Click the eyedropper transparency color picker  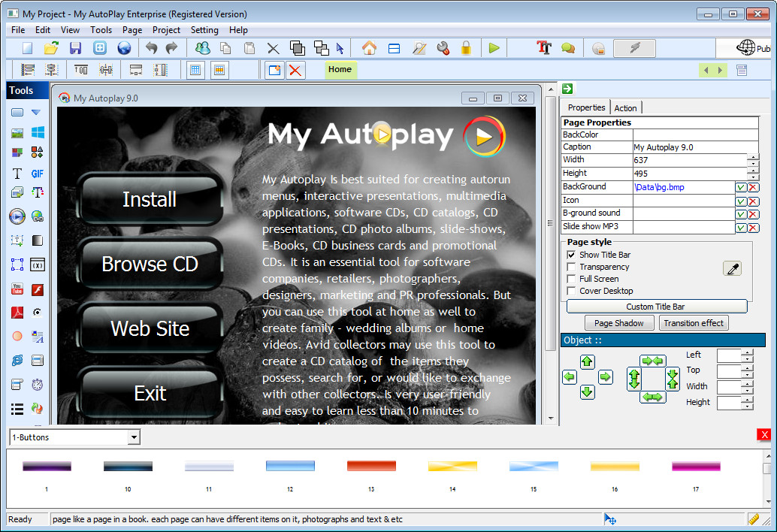733,268
